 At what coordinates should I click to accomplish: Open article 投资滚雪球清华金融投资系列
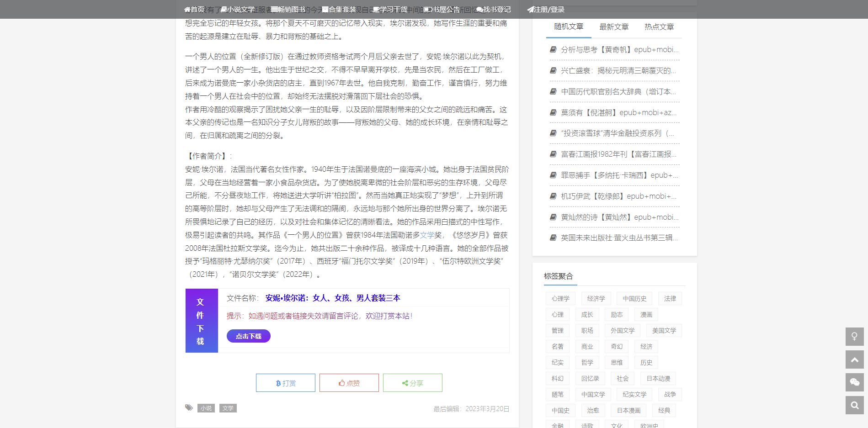[618, 133]
